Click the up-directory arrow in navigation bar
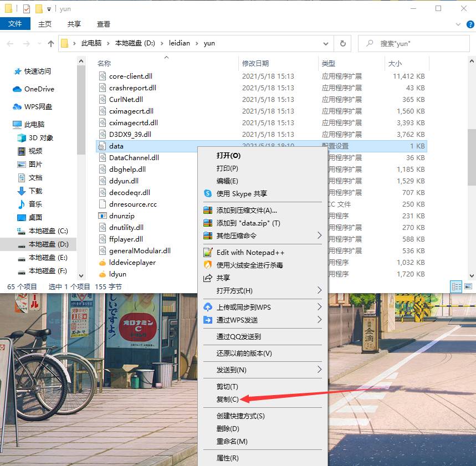Image resolution: width=476 pixels, height=466 pixels. pos(51,43)
